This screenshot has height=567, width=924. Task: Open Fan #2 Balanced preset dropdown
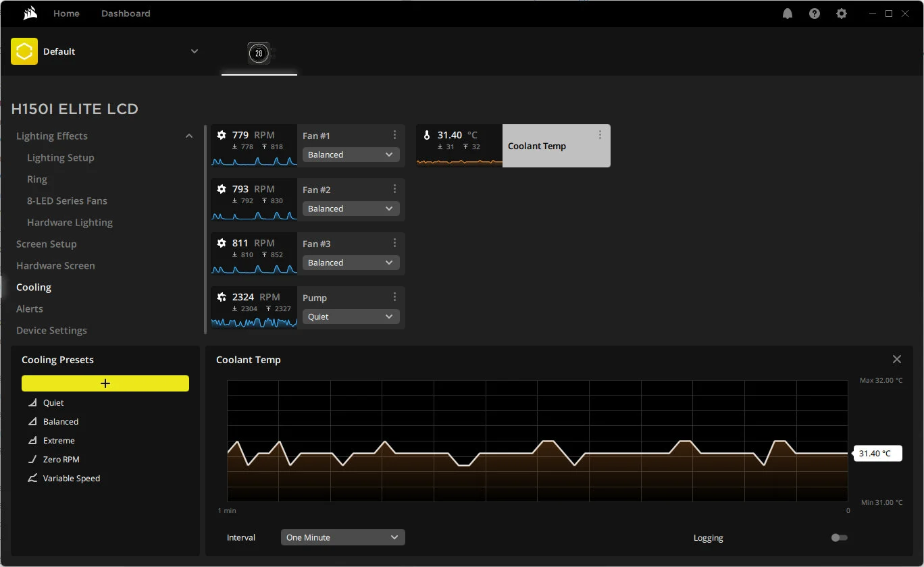tap(351, 209)
